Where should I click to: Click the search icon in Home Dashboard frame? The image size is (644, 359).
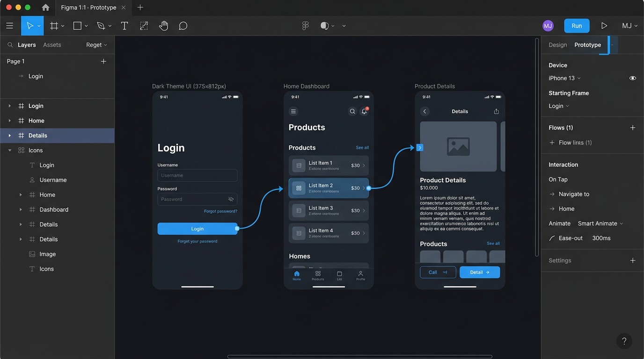[352, 111]
